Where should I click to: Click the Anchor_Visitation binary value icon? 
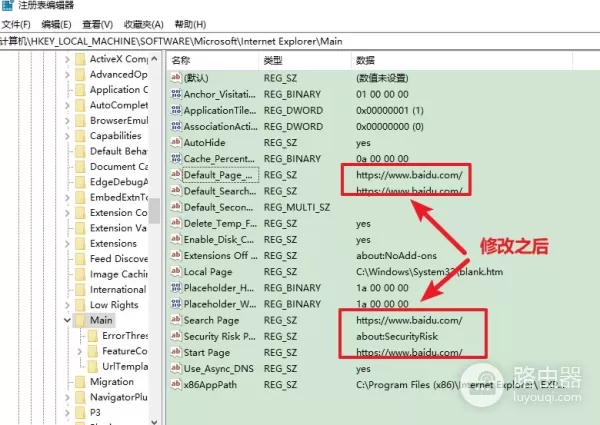pos(176,95)
